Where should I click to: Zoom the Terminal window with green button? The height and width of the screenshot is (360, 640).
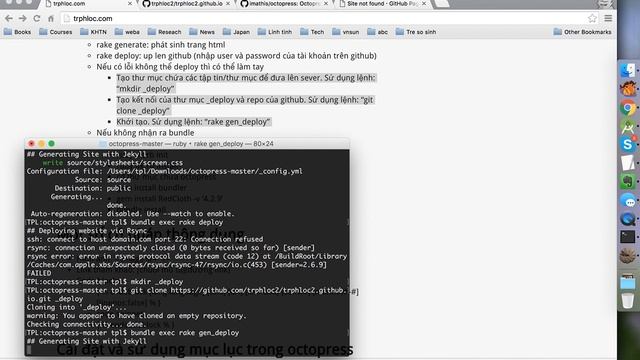[x=51, y=144]
